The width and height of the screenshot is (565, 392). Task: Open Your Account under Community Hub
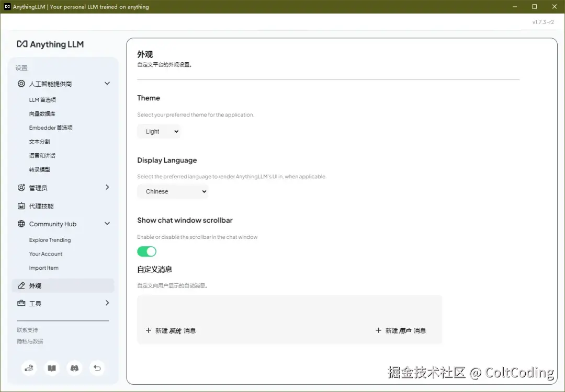46,254
